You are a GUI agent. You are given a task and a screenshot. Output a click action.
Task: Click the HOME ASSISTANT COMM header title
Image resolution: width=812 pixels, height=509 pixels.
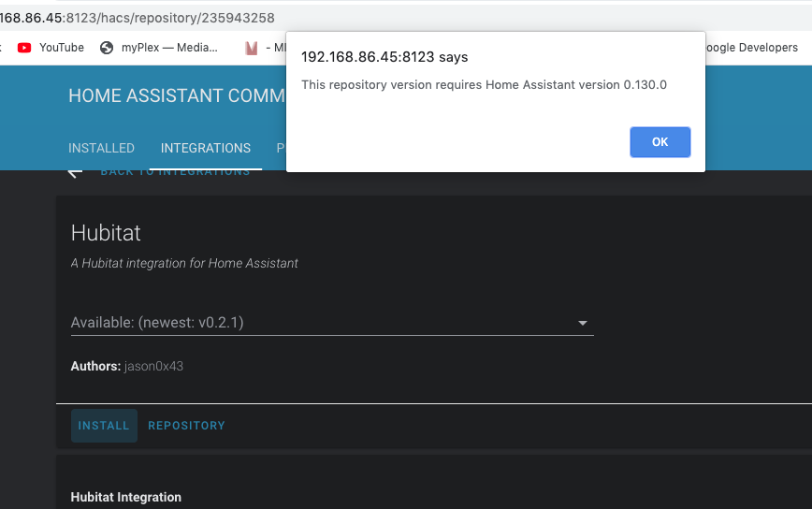point(177,95)
